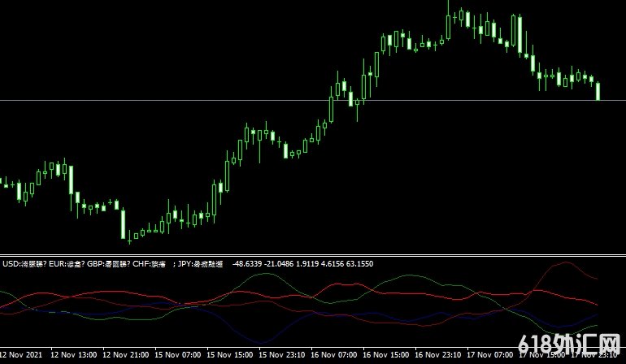
Task: Click the 15 Nov 15:00 time label
Action: tap(230, 355)
